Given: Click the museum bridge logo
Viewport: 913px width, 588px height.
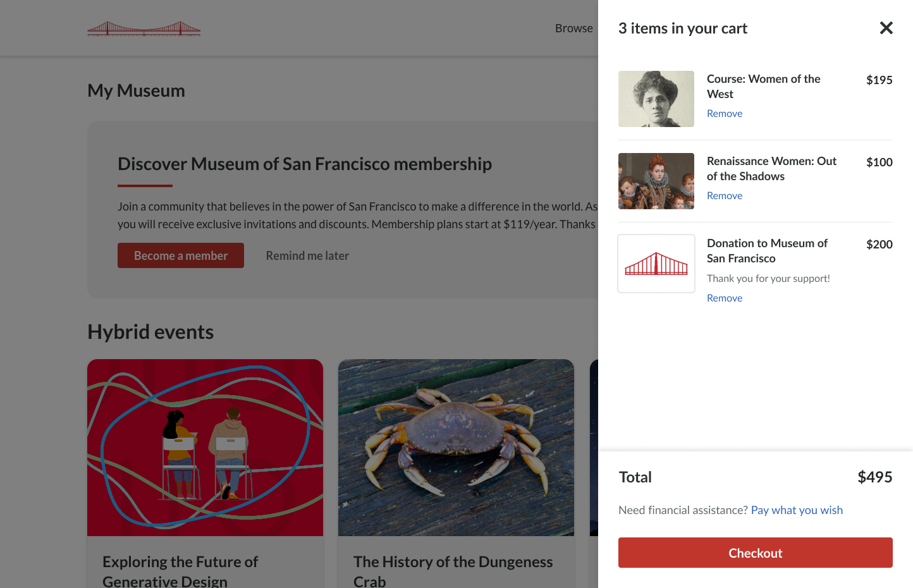Looking at the screenshot, I should (144, 29).
